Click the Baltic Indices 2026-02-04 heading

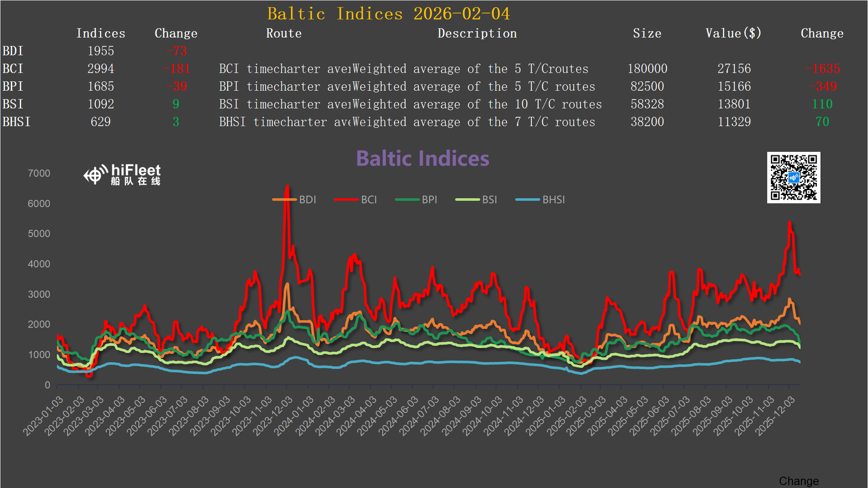[x=388, y=14]
